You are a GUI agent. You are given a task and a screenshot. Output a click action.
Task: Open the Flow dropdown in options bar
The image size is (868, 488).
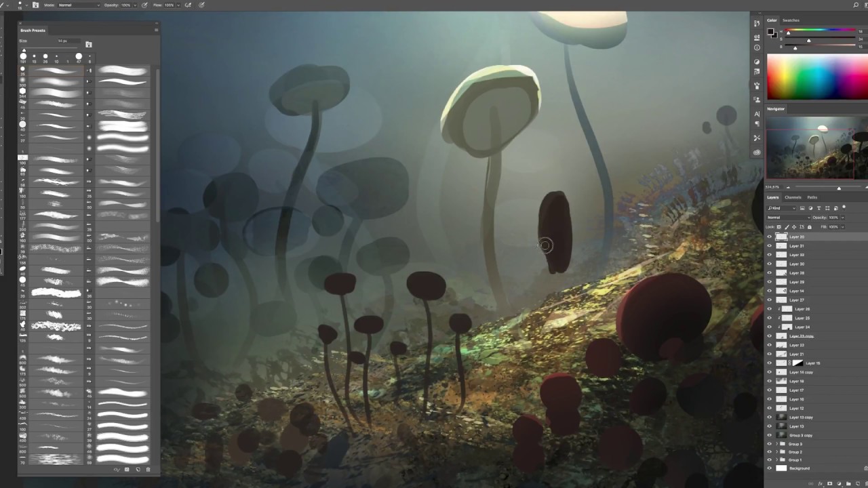178,5
